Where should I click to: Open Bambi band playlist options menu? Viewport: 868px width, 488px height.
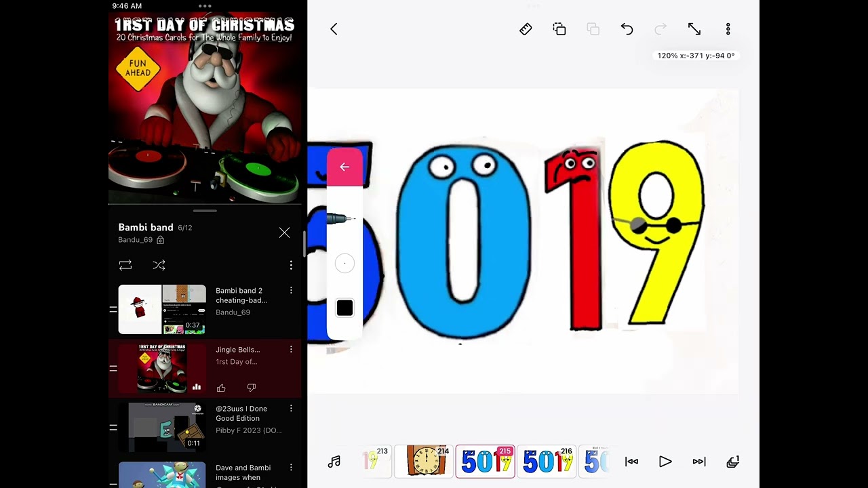click(x=291, y=265)
